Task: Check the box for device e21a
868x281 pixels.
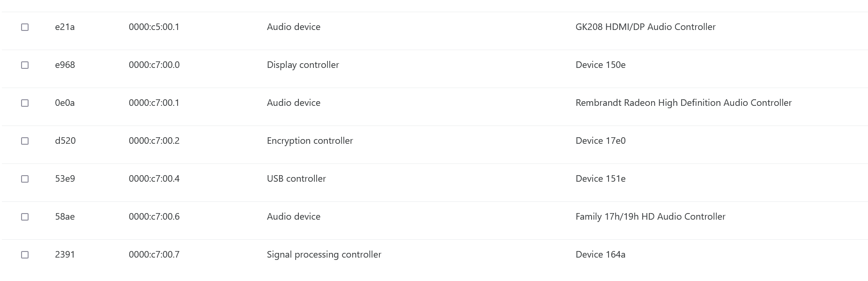Action: (x=25, y=27)
